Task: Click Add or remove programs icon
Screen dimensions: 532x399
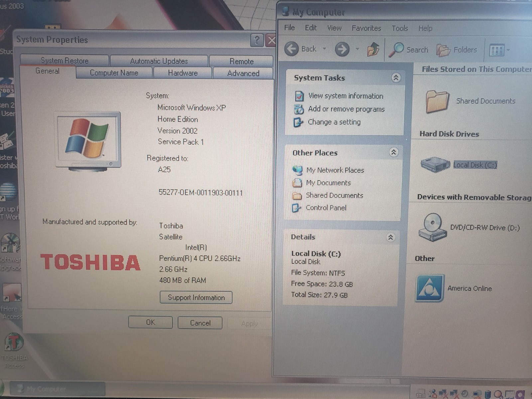Action: [299, 109]
